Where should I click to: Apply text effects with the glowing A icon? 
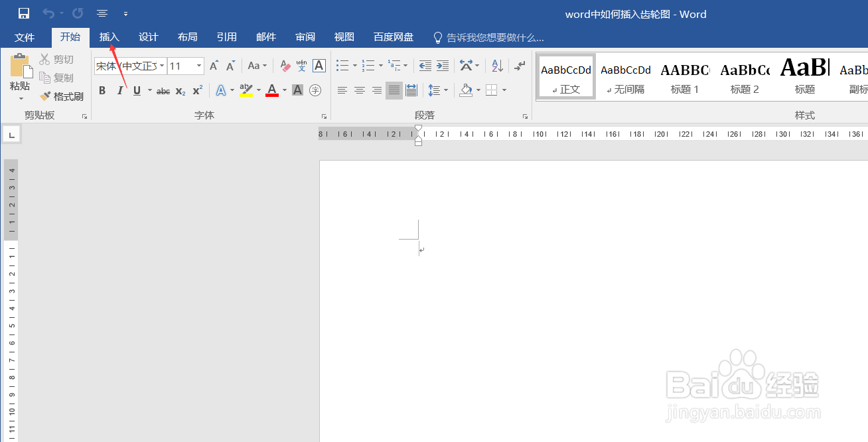(221, 90)
